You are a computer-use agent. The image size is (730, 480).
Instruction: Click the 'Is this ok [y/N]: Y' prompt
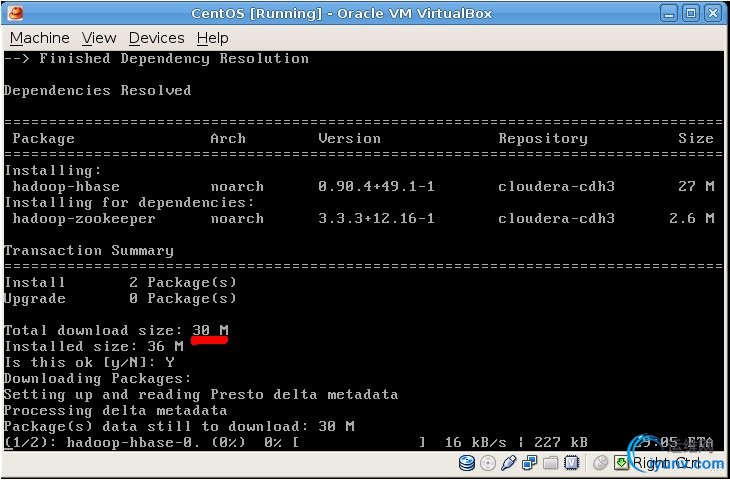[89, 362]
